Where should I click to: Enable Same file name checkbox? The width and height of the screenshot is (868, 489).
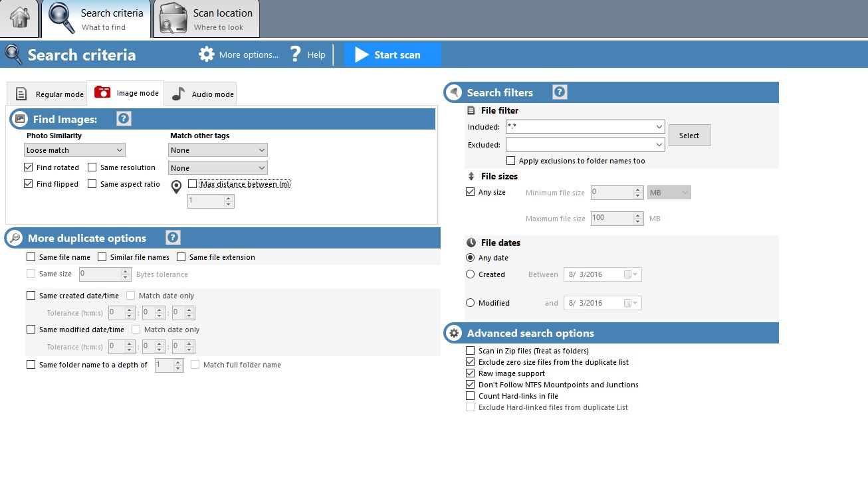click(x=31, y=257)
